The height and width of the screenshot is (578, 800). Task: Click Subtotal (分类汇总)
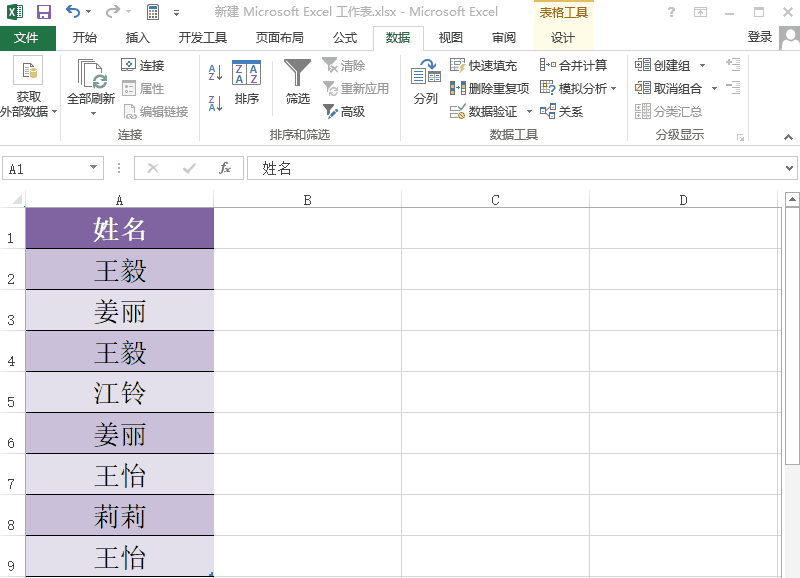668,111
